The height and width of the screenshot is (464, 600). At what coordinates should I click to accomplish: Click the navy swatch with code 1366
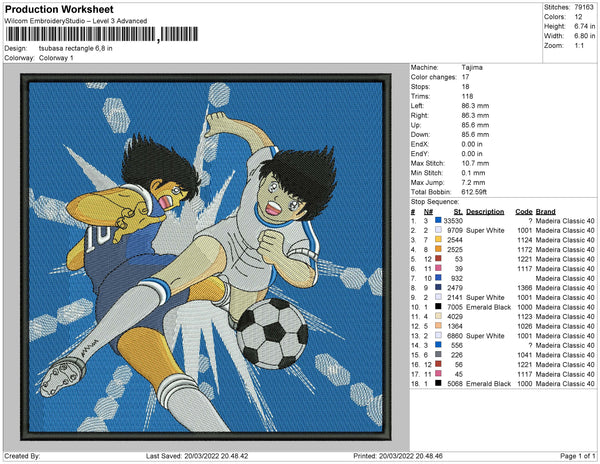(438, 287)
